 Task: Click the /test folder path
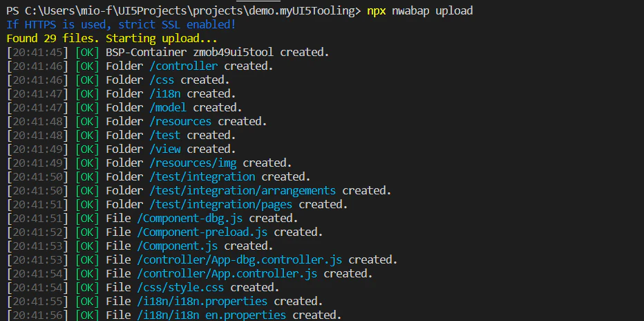pos(164,135)
